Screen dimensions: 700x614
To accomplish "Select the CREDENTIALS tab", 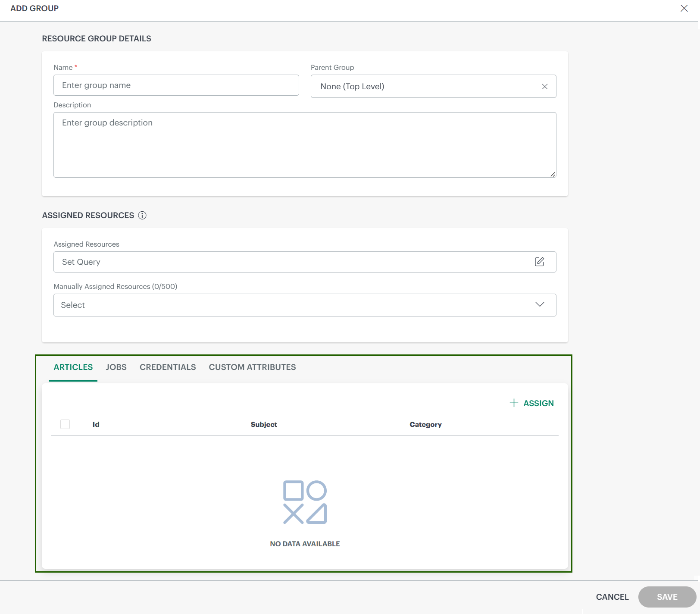I will coord(167,367).
